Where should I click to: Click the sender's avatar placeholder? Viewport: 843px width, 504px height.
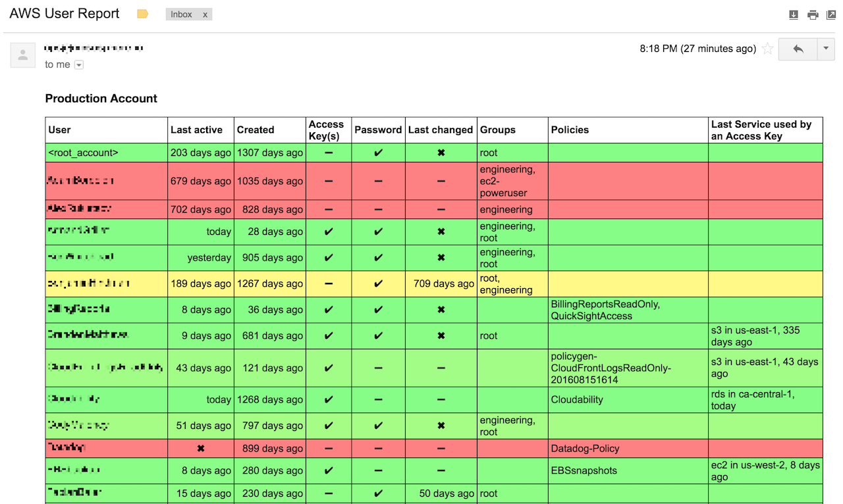22,55
